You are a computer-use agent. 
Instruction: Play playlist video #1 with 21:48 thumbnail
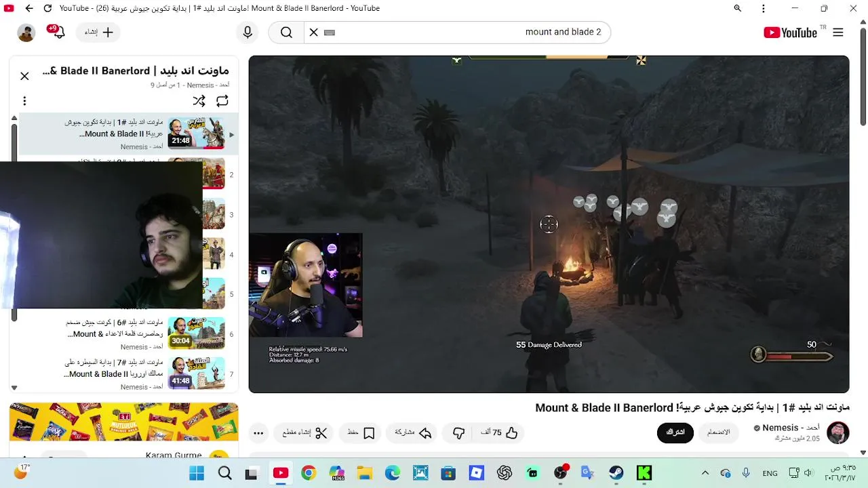(196, 134)
